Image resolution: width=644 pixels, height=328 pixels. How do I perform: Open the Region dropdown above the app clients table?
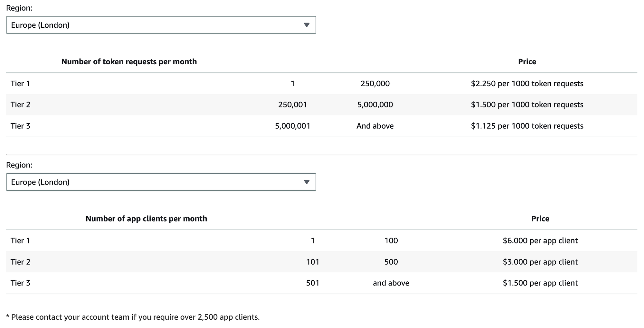[x=161, y=182]
